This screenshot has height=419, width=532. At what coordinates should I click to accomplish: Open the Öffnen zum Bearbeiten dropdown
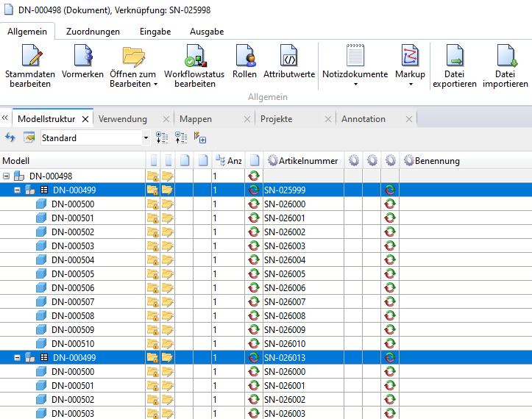(133, 84)
